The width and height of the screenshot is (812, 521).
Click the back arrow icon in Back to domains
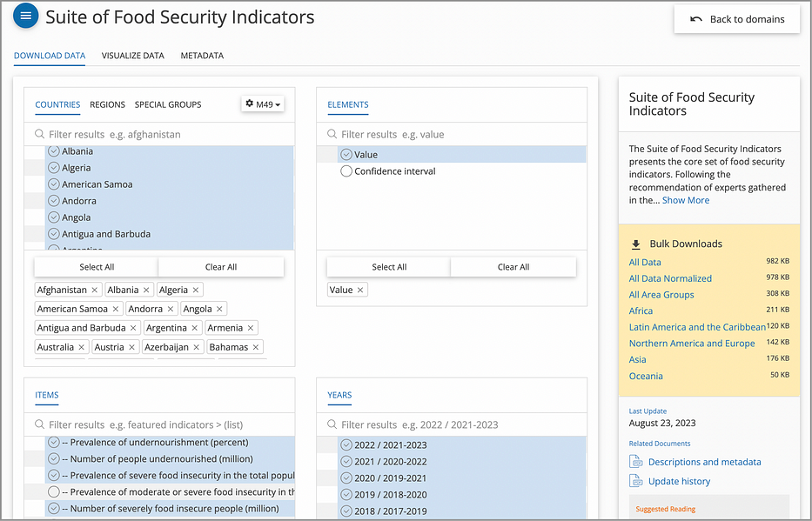pyautogui.click(x=696, y=19)
